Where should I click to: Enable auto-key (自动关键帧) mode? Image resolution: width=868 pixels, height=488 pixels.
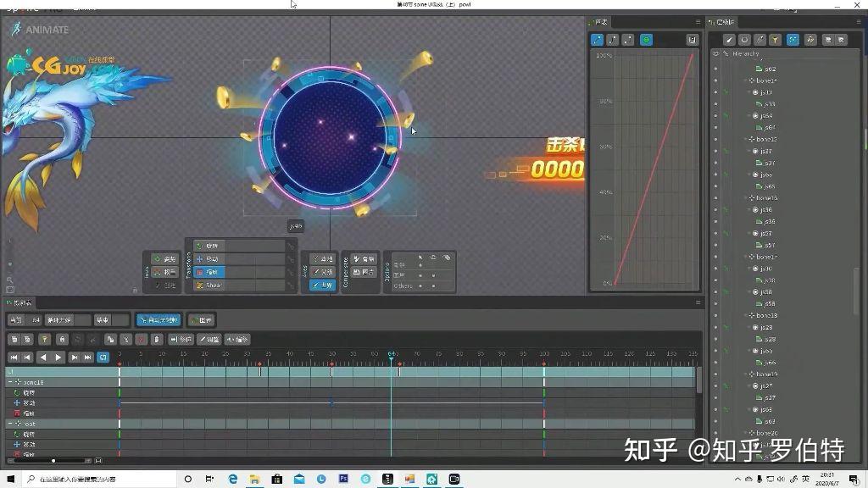(158, 320)
